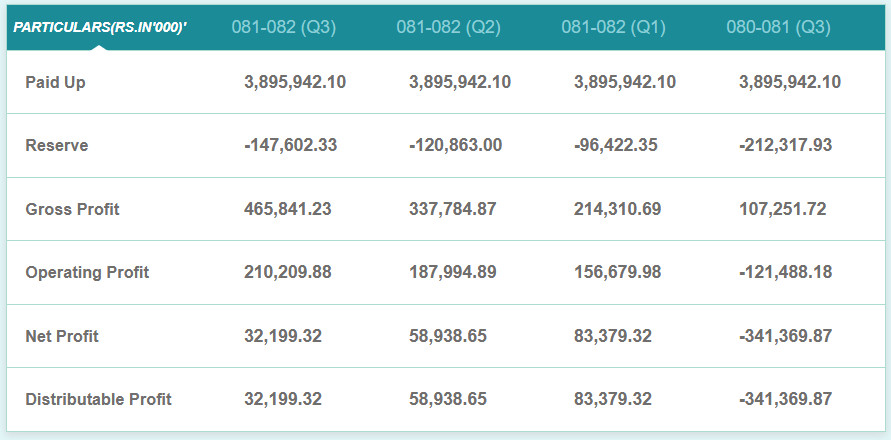Select Reserve value -212,317.93
Screen dimensions: 891x440
[x=785, y=146]
